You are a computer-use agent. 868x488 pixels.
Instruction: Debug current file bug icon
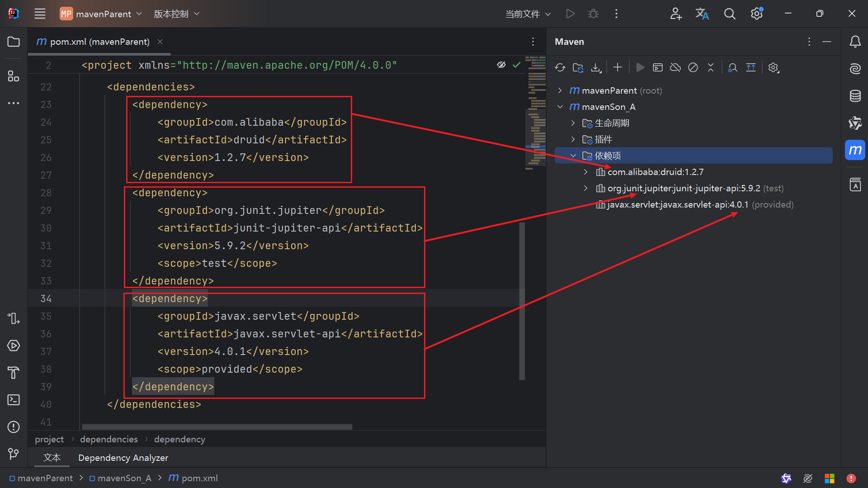coord(593,14)
